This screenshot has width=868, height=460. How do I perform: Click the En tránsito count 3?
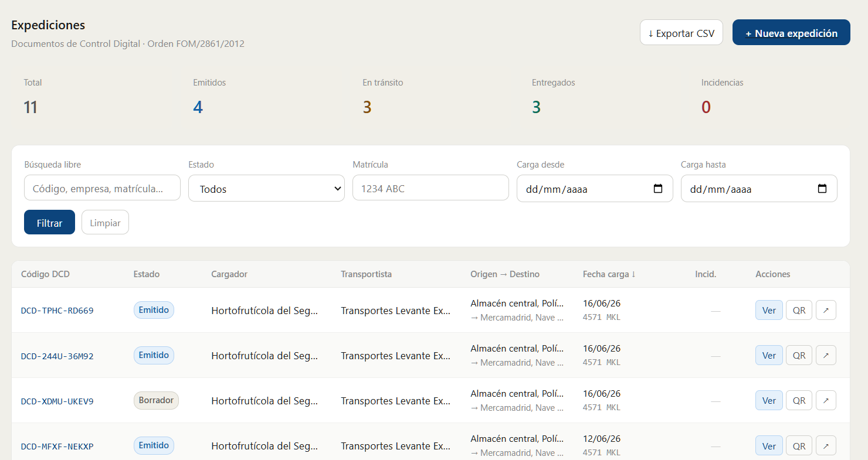[367, 107]
